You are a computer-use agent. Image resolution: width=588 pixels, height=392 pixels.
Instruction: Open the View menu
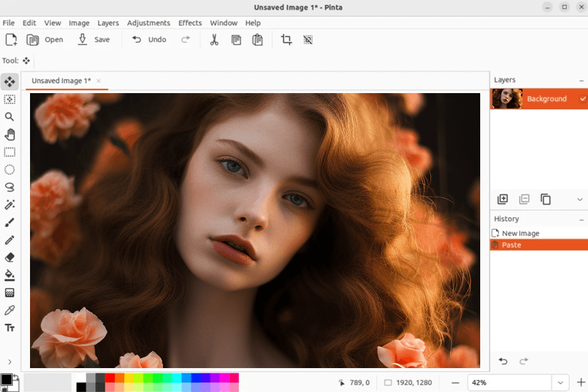coord(53,23)
